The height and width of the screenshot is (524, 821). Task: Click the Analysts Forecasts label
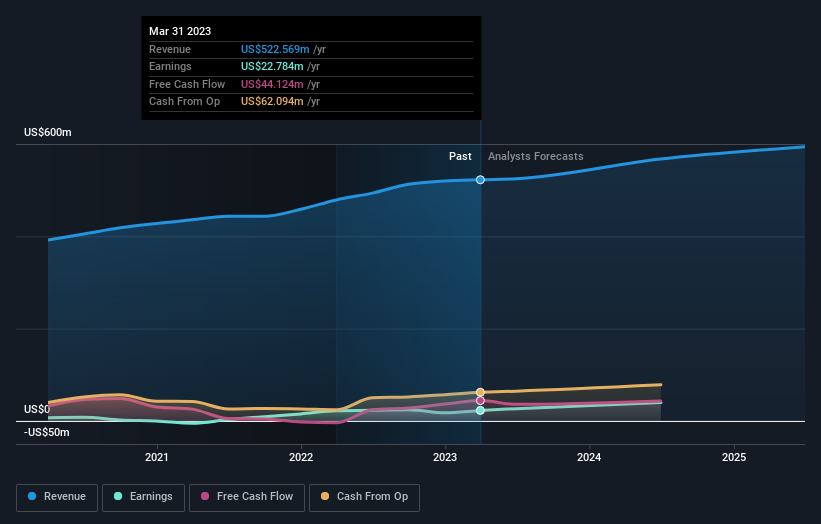(x=536, y=156)
